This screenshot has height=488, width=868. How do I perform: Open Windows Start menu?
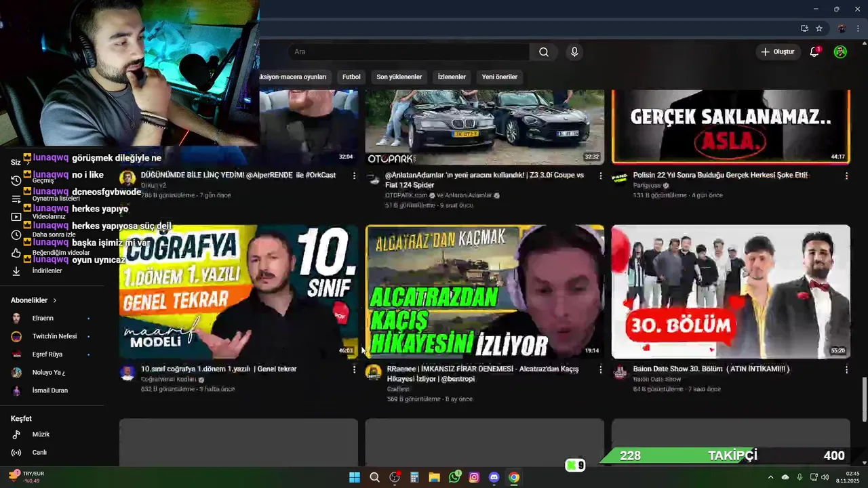coord(355,477)
